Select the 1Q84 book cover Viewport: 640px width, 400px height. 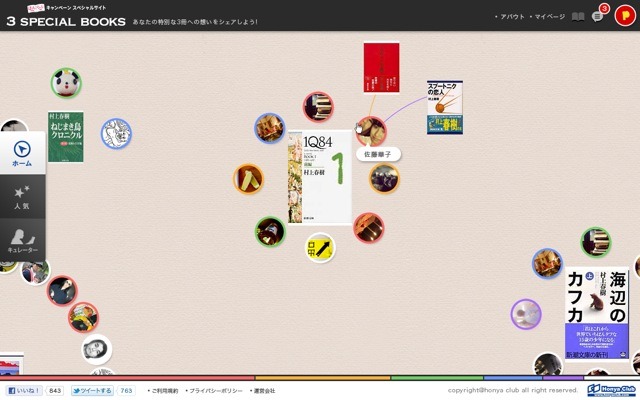320,178
